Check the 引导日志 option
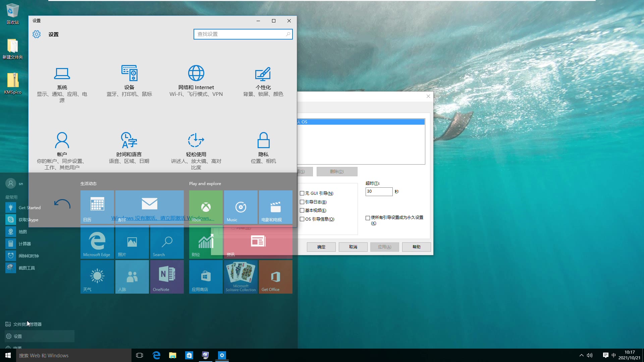Screen dimensions: 644x362 (302, 202)
